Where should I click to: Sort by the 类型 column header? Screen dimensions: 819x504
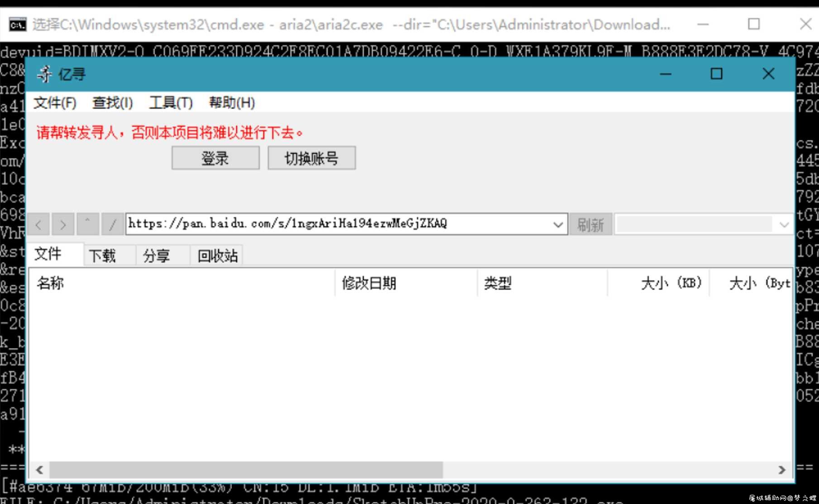pos(543,283)
